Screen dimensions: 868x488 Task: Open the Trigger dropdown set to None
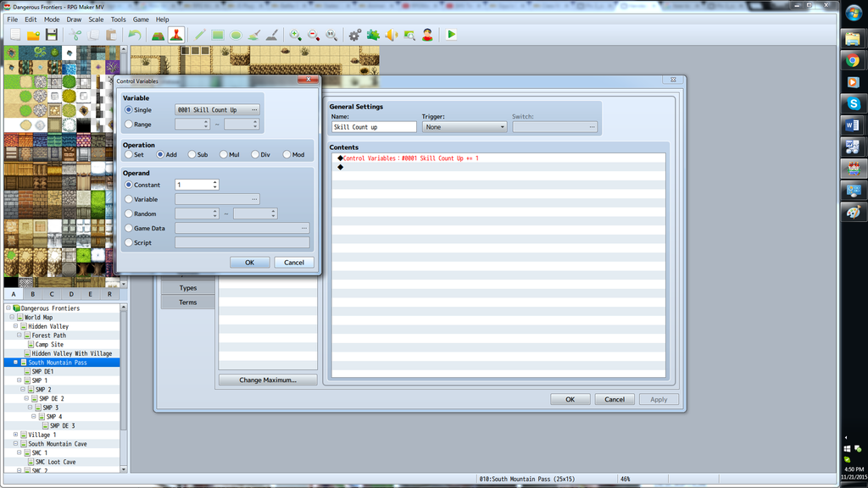tap(464, 127)
